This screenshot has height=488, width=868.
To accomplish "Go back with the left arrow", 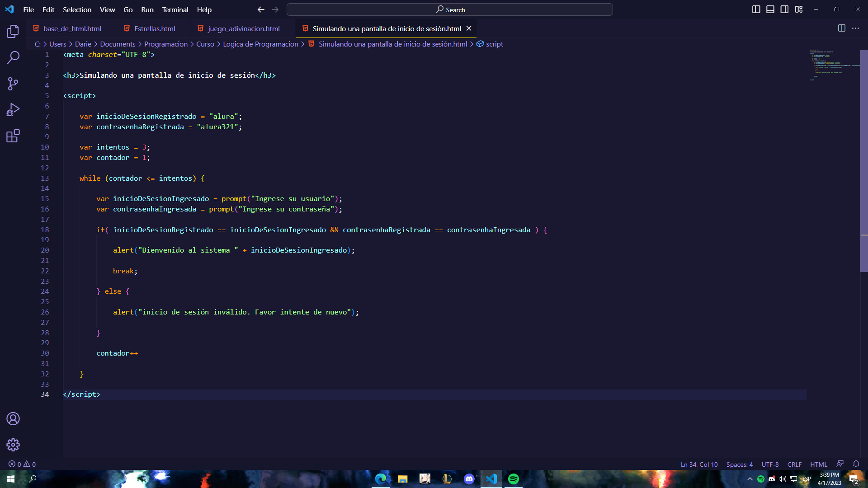I will [261, 9].
